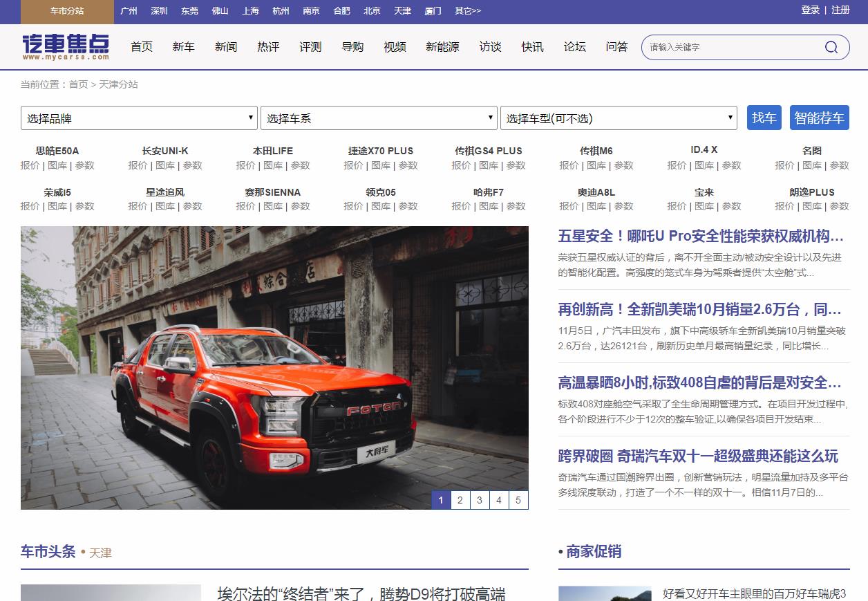Switch to 合肥 city station
The image size is (868, 601).
pos(341,11)
